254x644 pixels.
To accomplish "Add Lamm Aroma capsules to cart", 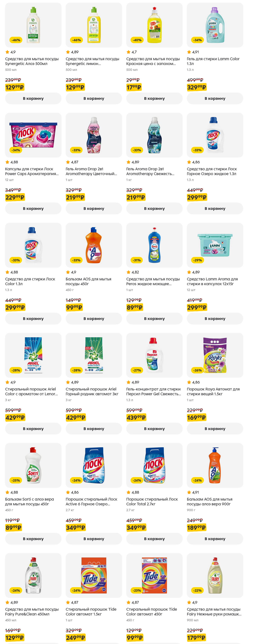I will click(x=215, y=319).
